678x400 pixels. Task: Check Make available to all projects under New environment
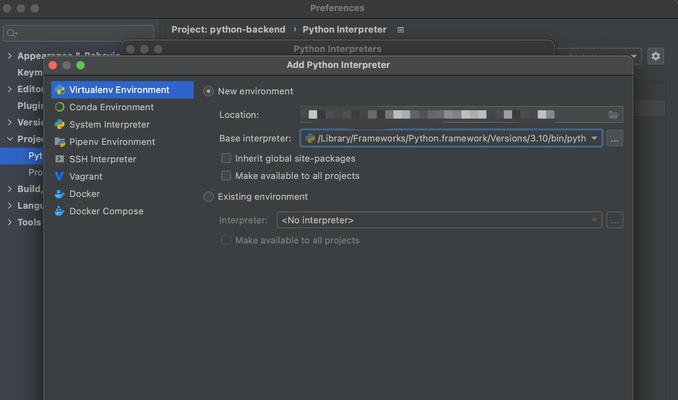click(x=226, y=176)
